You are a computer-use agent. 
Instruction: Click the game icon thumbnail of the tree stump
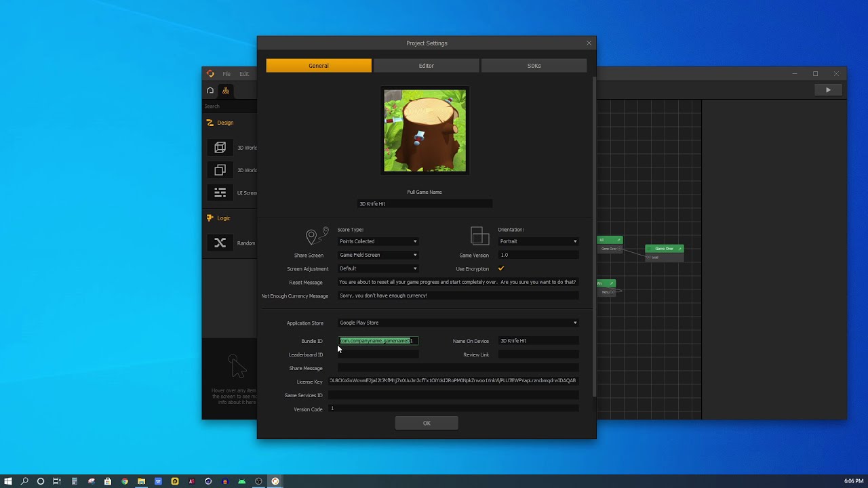click(425, 131)
